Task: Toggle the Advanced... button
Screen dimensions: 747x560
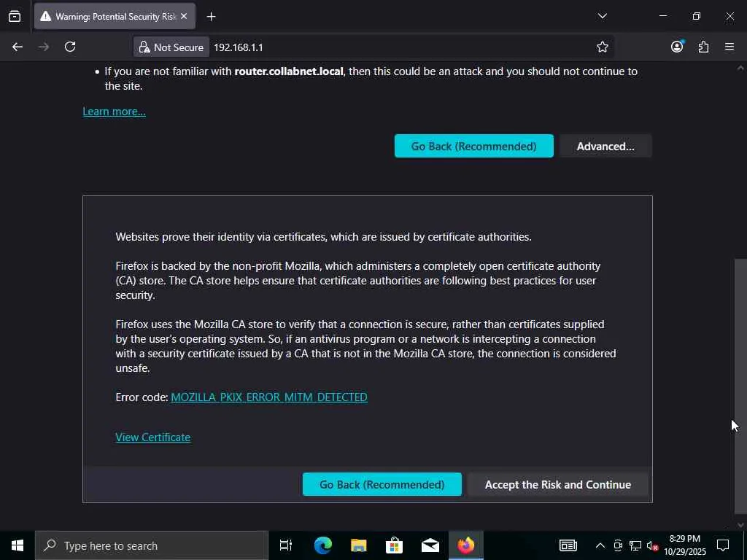Action: coord(605,146)
